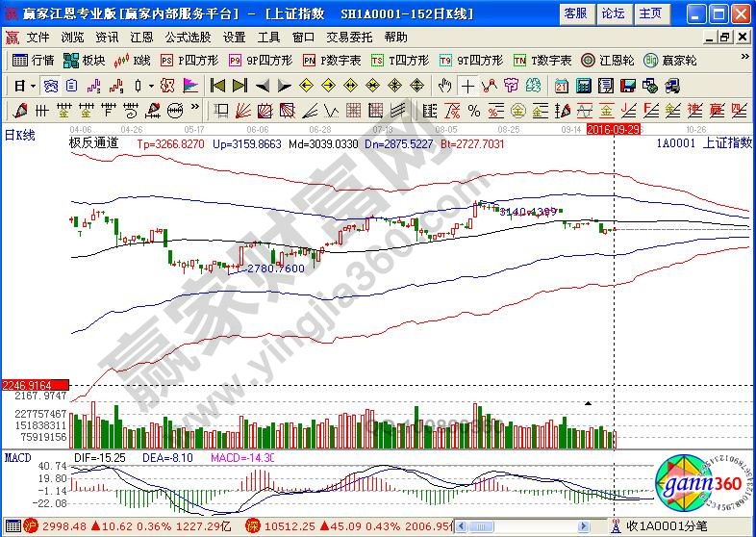Image resolution: width=756 pixels, height=537 pixels.
Task: Step chart right with black arrow
Action: pyautogui.click(x=285, y=87)
